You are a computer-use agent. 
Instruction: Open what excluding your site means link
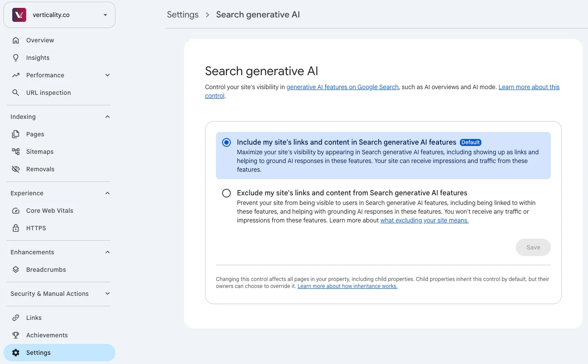(424, 220)
